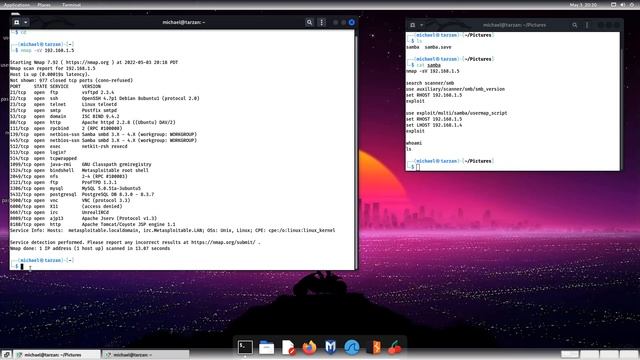This screenshot has width=640, height=360.
Task: Click 'search scanner/smb' in Pictures terminal
Action: pos(430,83)
